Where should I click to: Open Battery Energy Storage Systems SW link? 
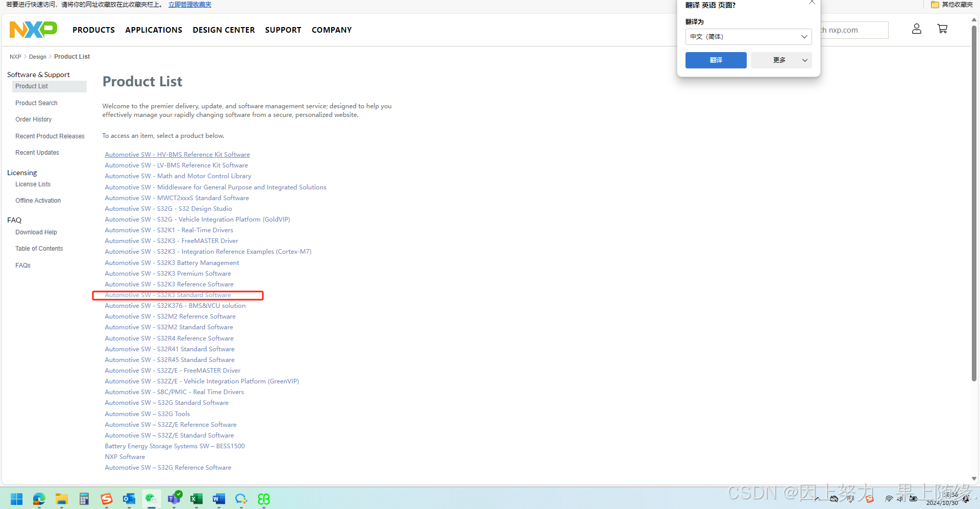coord(175,446)
